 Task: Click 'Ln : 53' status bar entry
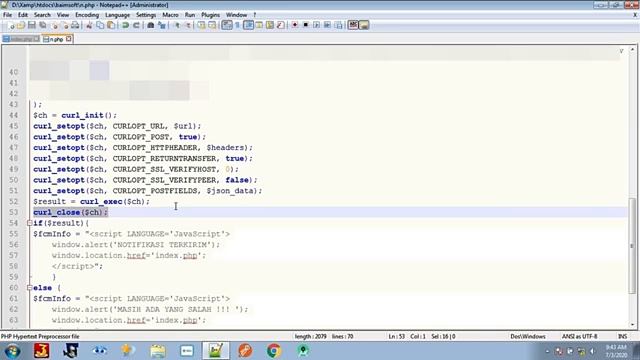coord(396,336)
